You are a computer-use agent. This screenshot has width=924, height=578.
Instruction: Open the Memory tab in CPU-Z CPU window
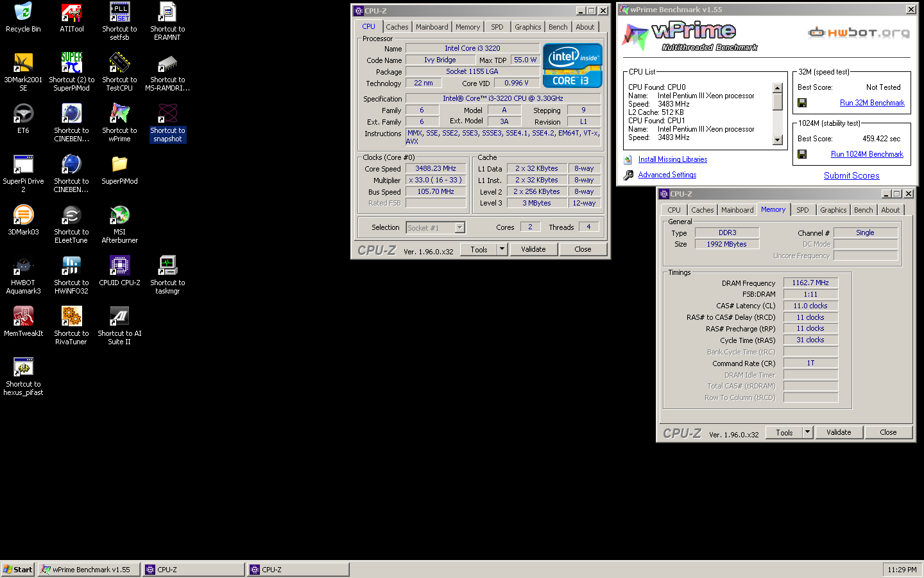[x=468, y=27]
